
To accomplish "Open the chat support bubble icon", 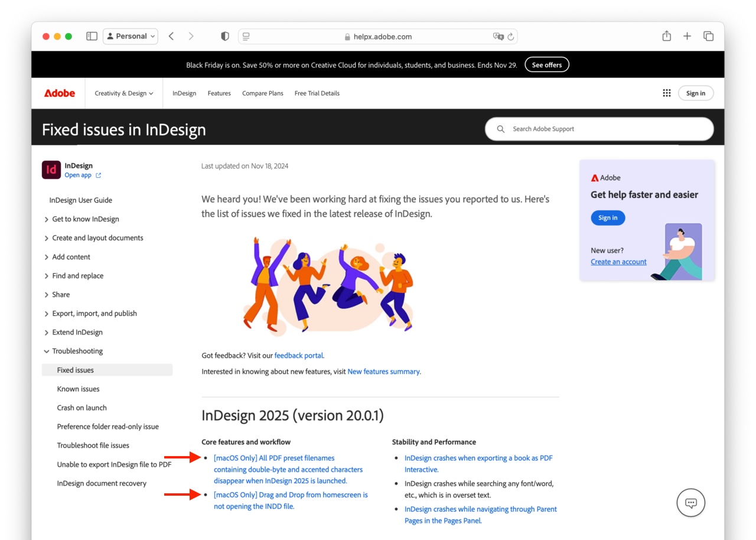I will click(x=691, y=503).
